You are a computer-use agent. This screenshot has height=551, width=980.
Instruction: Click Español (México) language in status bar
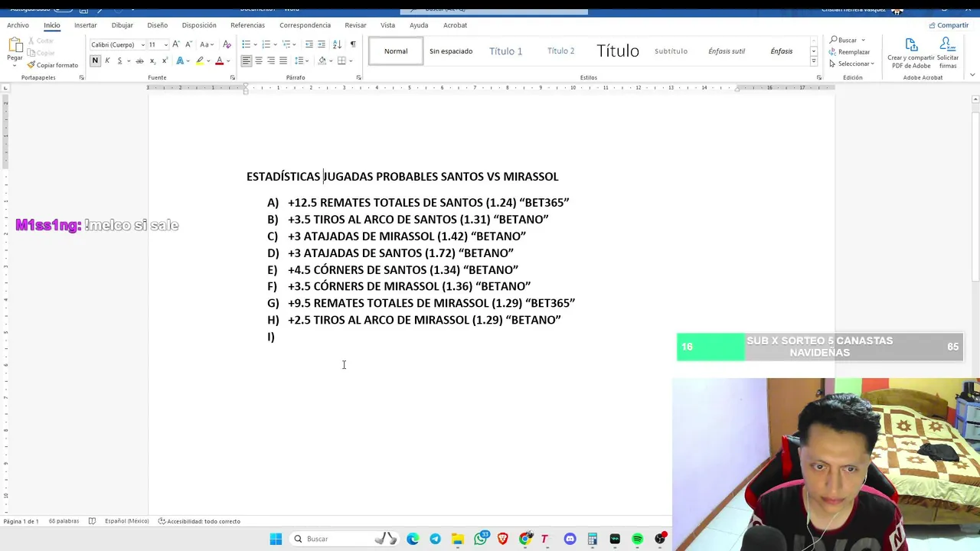(x=126, y=521)
